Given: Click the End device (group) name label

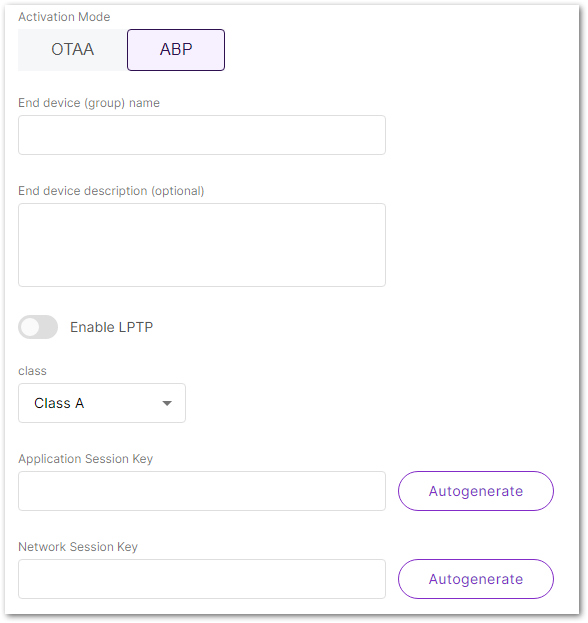Looking at the screenshot, I should (89, 103).
